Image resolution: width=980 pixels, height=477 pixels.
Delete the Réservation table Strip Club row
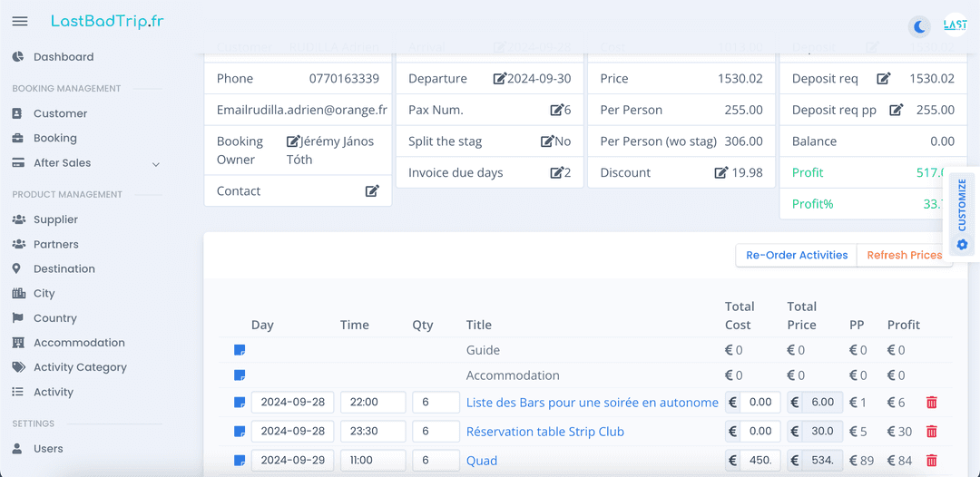(x=931, y=432)
